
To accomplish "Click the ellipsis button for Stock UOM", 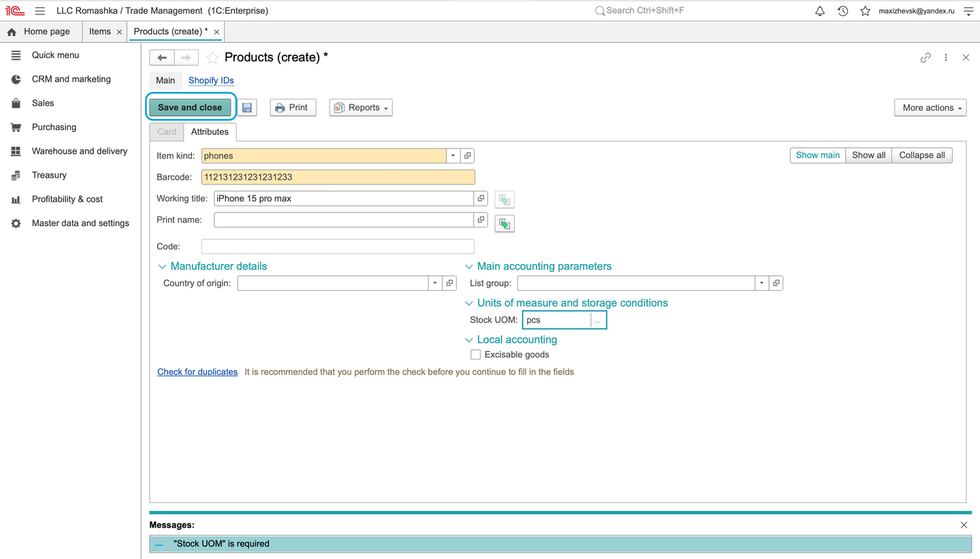I will [598, 320].
